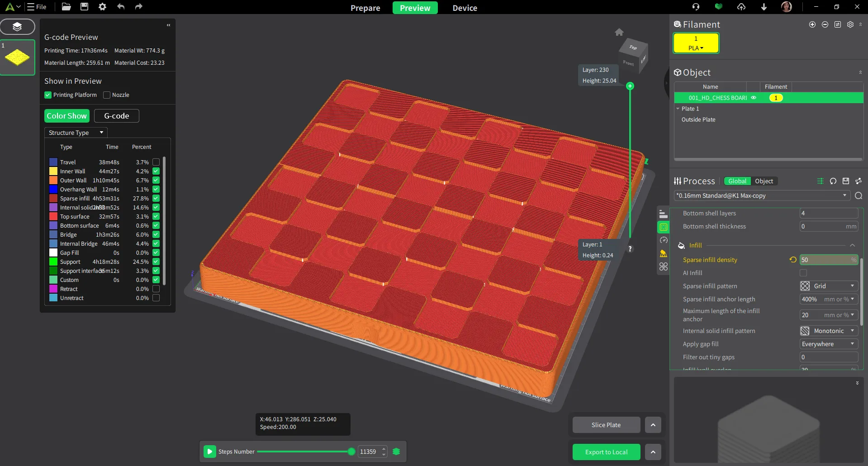This screenshot has width=868, height=466.
Task: Uncheck Printing Platform checkbox
Action: click(48, 95)
